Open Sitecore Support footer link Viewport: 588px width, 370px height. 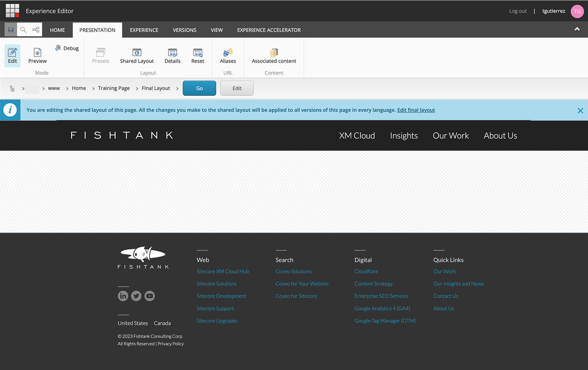(x=215, y=309)
